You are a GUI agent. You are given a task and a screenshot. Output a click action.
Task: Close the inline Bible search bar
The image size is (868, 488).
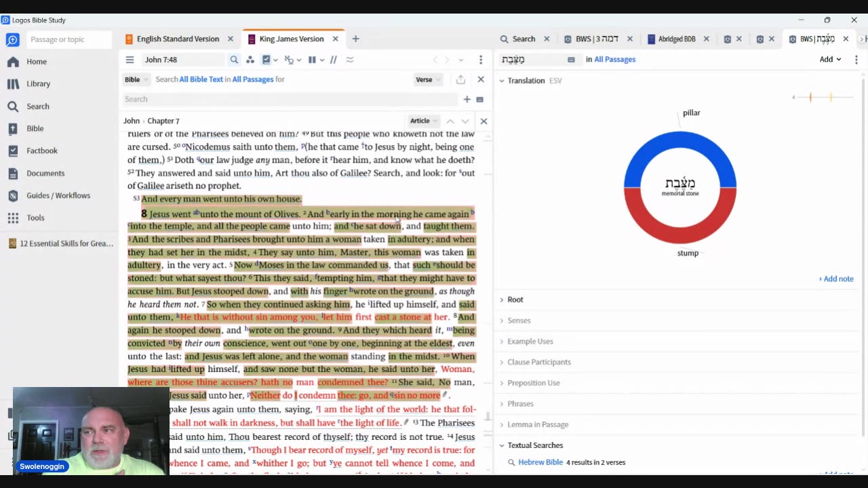[x=481, y=79]
